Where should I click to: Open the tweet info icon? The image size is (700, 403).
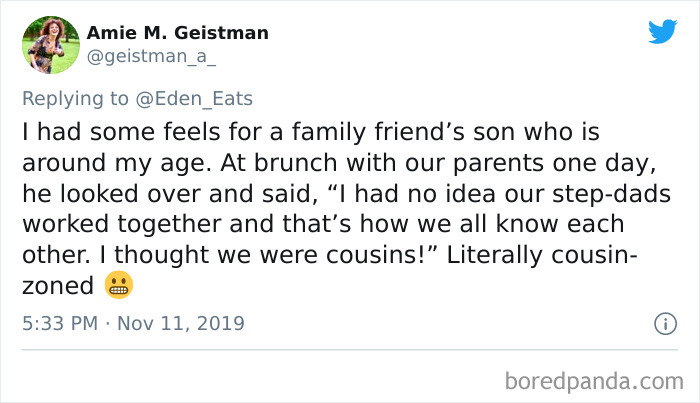coord(661,324)
